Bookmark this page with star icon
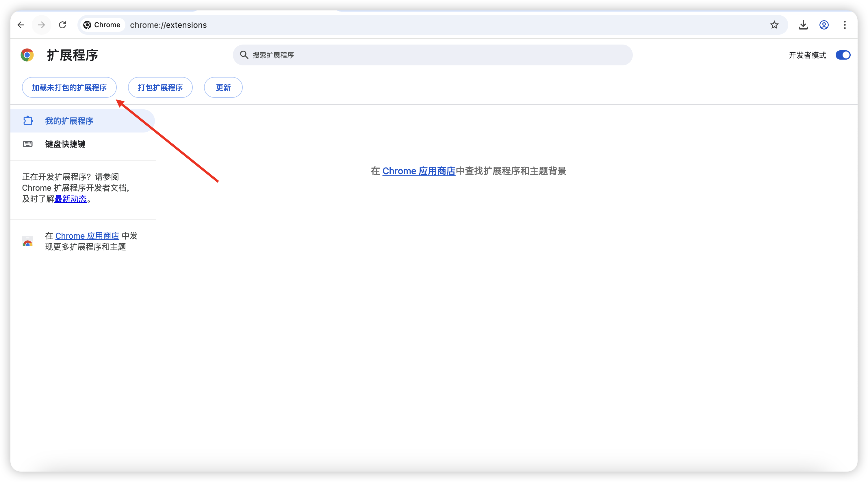This screenshot has width=868, height=482. click(774, 25)
